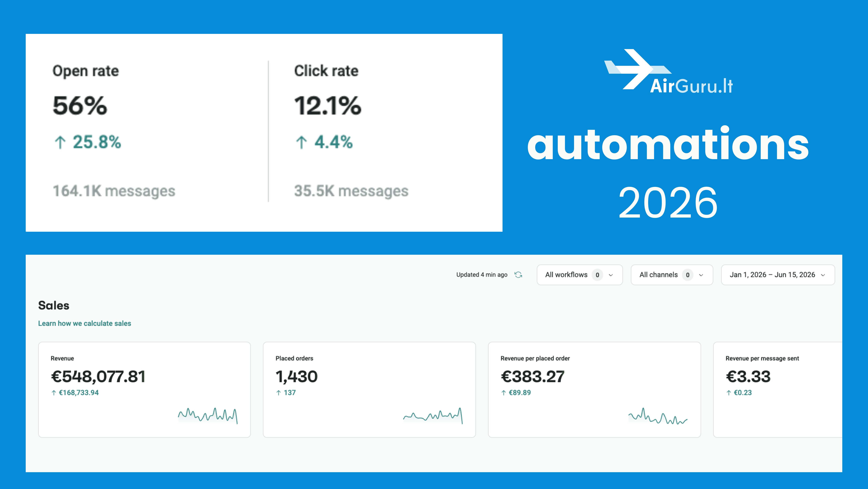Expand the Jan 1, 2026 – Jun 15, 2026 date range

coord(778,275)
